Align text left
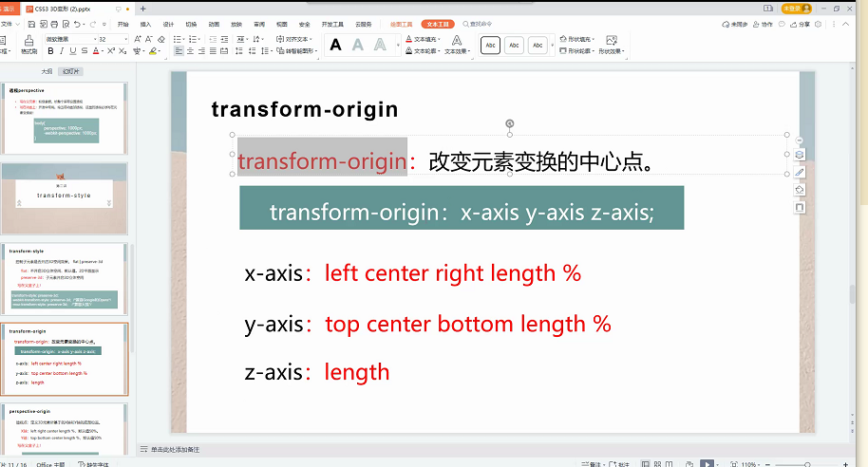 pos(179,51)
